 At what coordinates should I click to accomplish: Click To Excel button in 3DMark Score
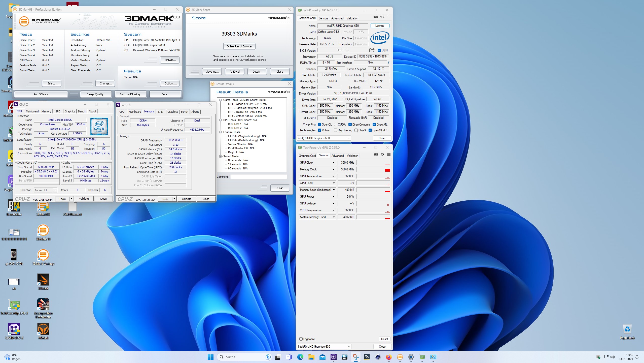click(234, 72)
